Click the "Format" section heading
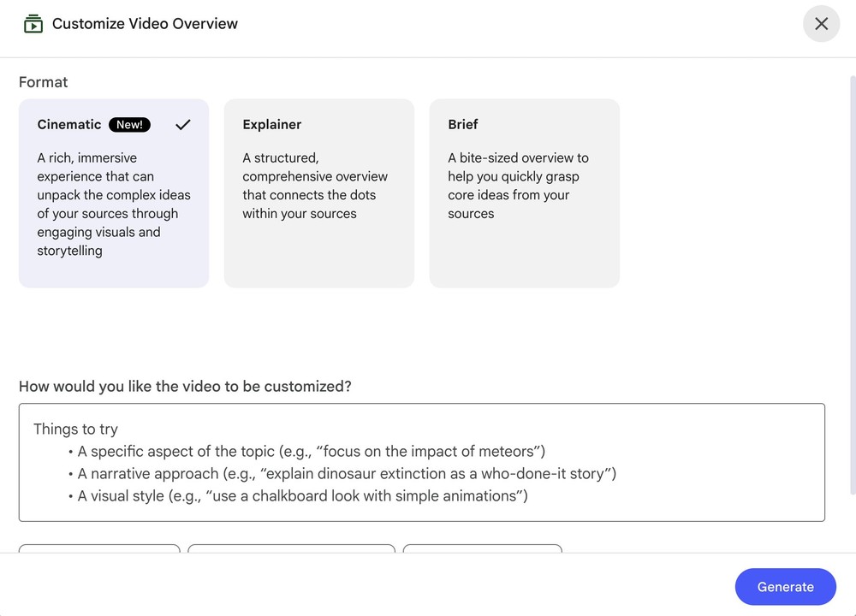 (44, 82)
